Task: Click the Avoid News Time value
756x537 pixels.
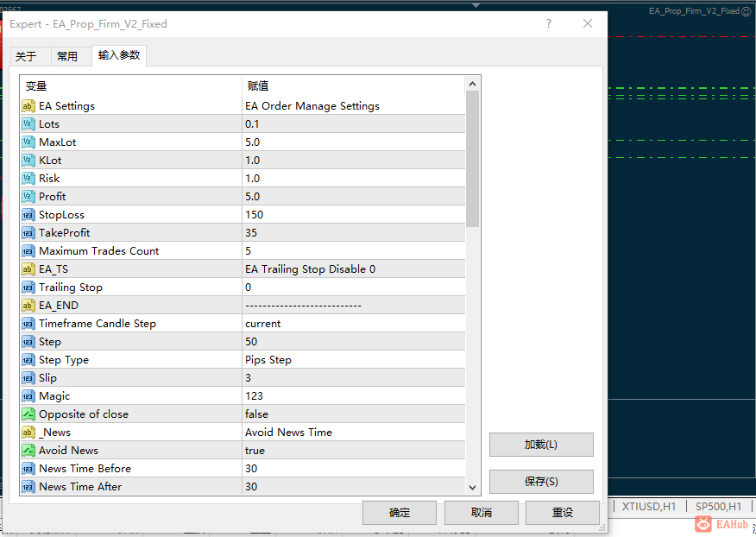Action: click(x=288, y=433)
